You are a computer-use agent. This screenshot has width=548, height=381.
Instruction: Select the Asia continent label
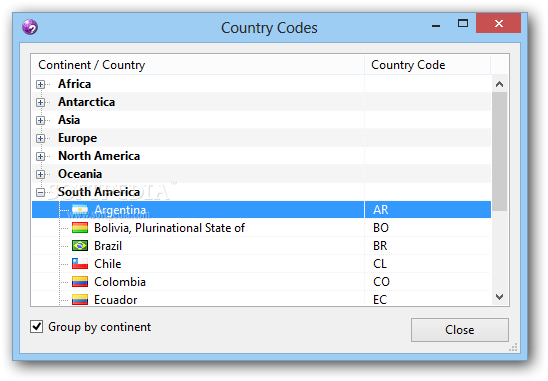pos(69,120)
